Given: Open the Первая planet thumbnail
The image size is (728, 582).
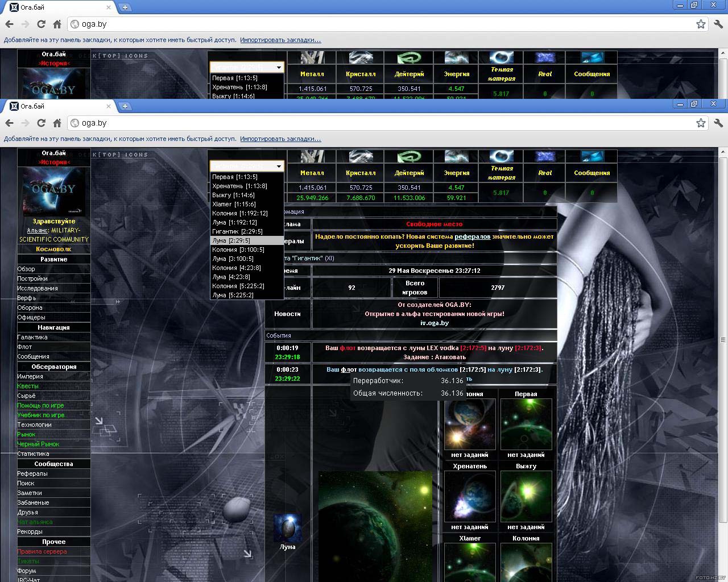Looking at the screenshot, I should 526,424.
